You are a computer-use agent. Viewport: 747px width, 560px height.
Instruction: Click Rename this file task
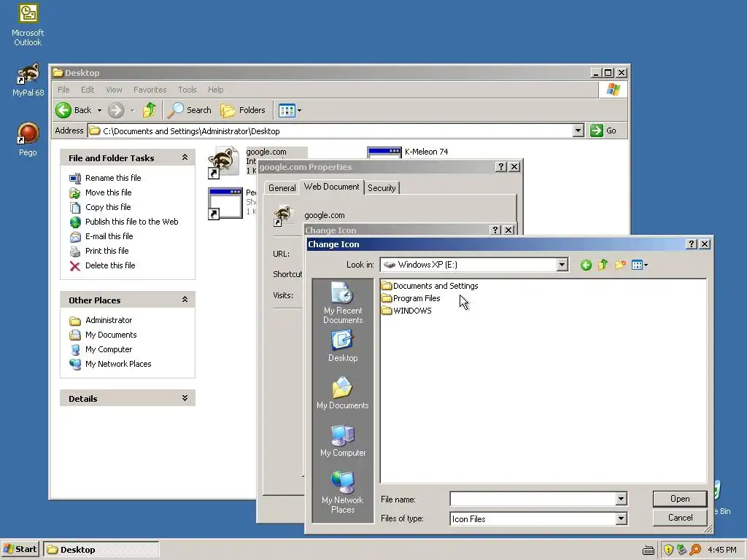105,178
